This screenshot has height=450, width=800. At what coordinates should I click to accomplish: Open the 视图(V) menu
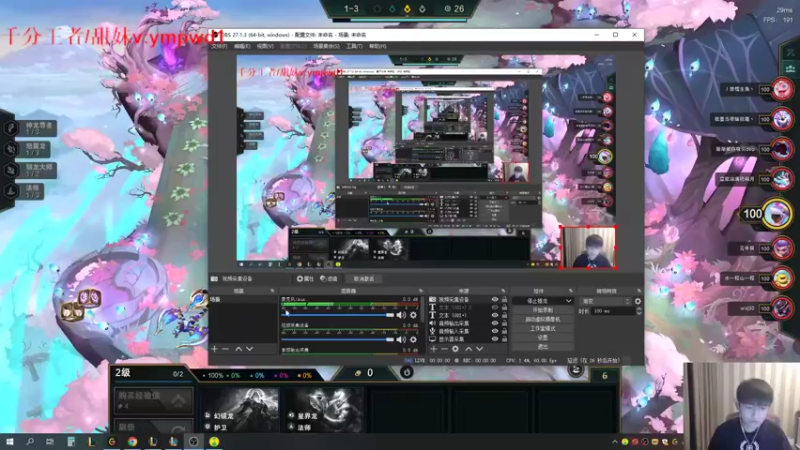tap(265, 46)
